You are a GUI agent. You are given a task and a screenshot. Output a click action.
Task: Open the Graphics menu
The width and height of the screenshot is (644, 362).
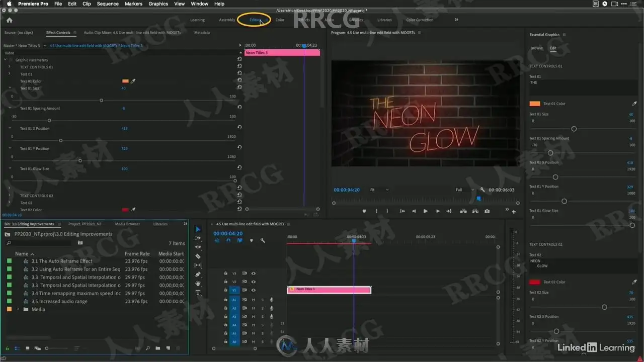pos(158,4)
